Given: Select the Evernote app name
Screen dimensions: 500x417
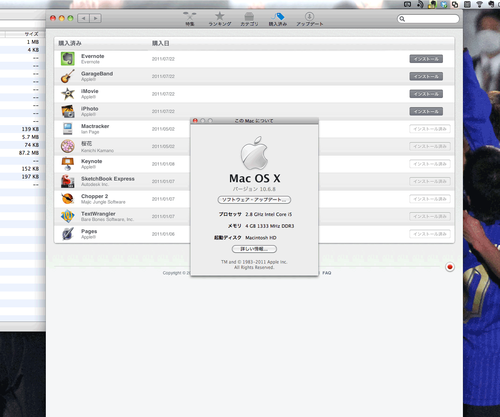Looking at the screenshot, I should click(93, 56).
